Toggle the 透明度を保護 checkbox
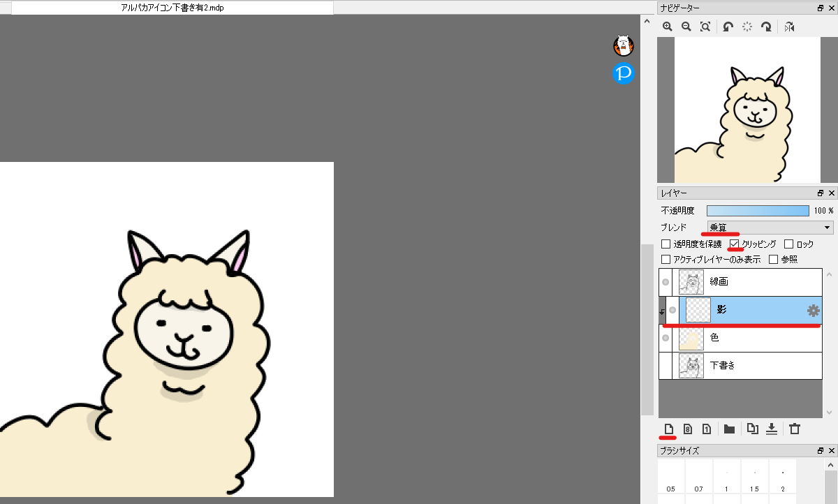This screenshot has height=504, width=838. click(666, 244)
